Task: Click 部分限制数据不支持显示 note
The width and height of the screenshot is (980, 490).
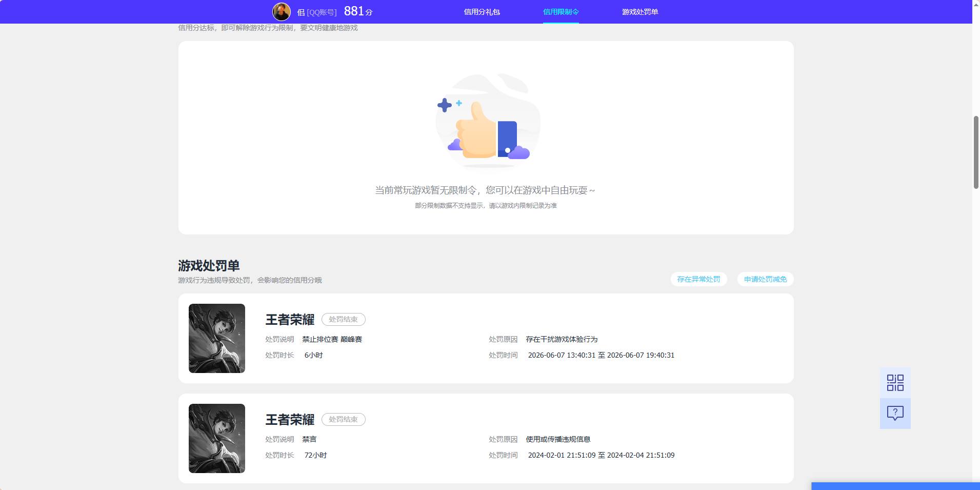Action: (486, 206)
